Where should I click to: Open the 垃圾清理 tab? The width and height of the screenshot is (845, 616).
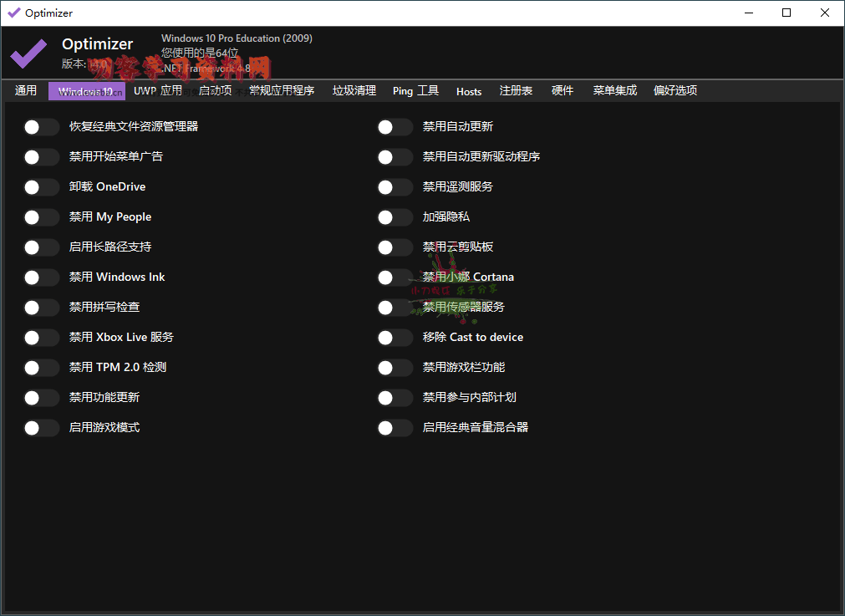[x=354, y=91]
